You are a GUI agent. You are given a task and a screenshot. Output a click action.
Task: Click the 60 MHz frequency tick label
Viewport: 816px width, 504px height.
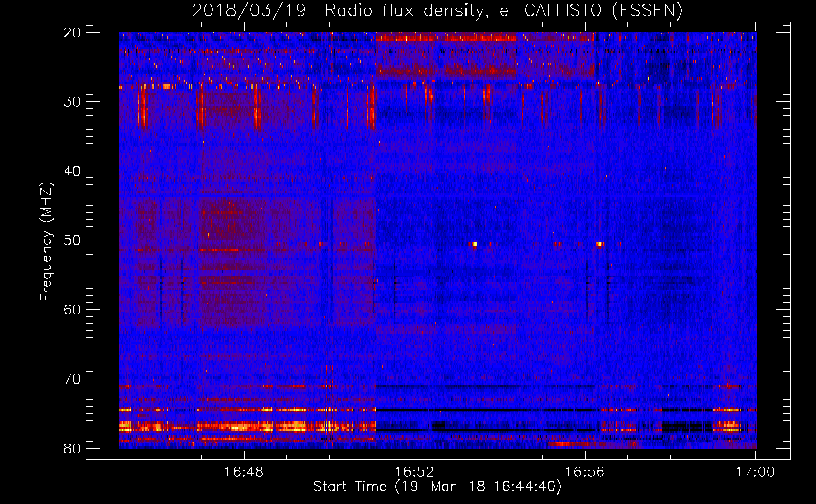[x=73, y=310]
